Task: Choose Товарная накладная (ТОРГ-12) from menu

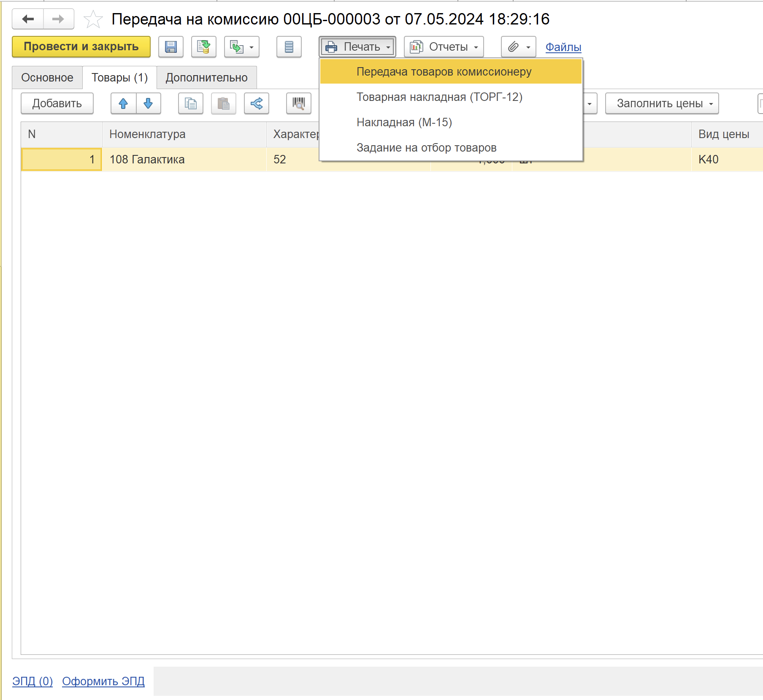Action: pyautogui.click(x=439, y=97)
